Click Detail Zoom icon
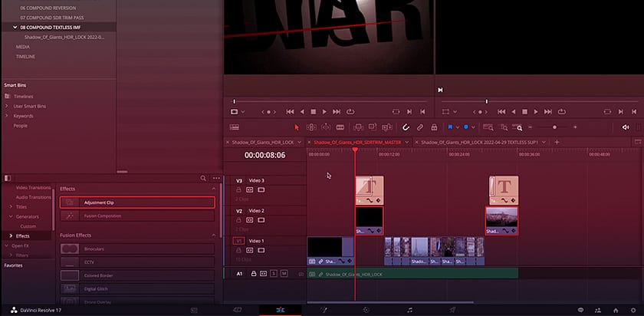Image resolution: width=644 pixels, height=316 pixels. coord(504,127)
